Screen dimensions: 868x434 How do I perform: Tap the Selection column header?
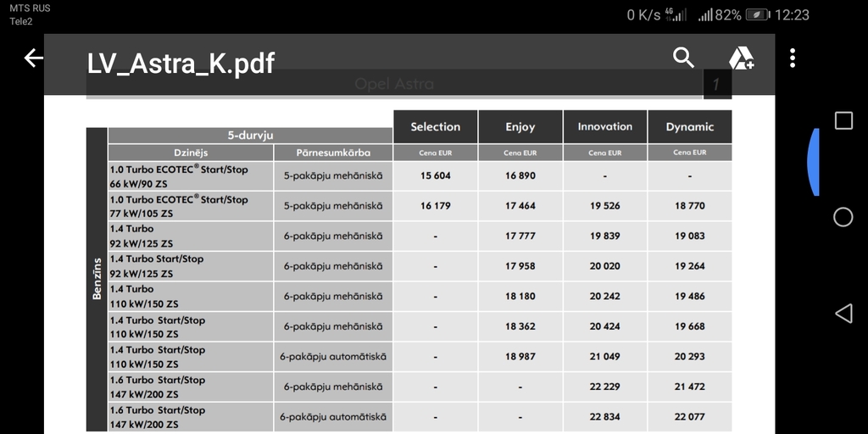436,127
